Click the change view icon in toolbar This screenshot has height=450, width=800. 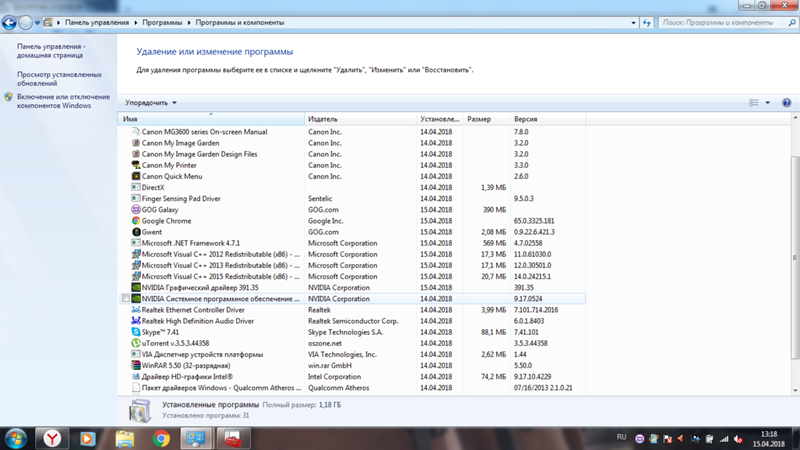(x=754, y=103)
